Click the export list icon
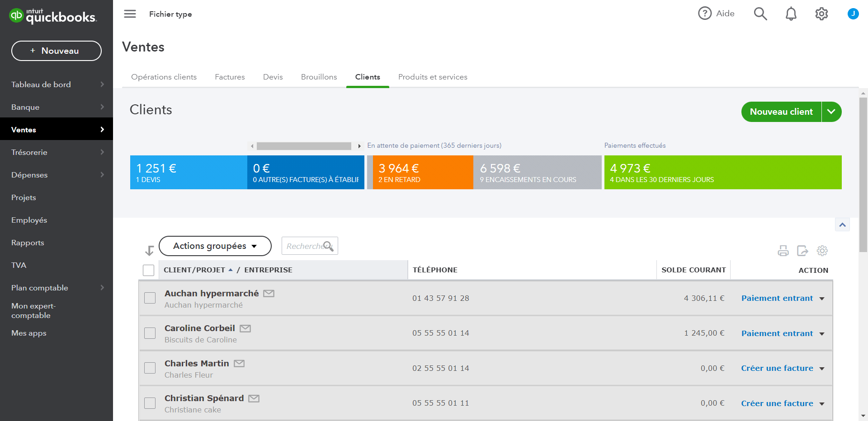This screenshot has height=421, width=868. pos(802,251)
